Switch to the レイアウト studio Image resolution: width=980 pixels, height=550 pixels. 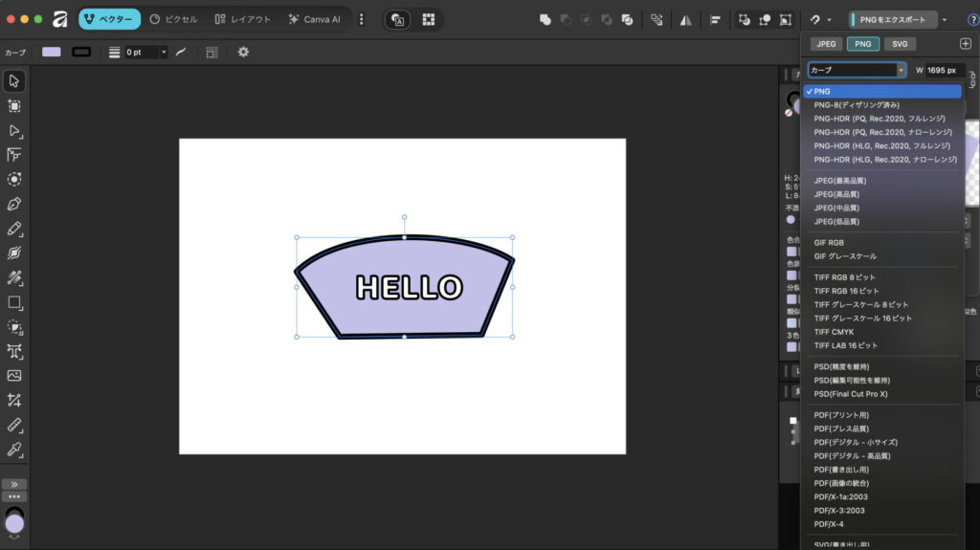[242, 19]
